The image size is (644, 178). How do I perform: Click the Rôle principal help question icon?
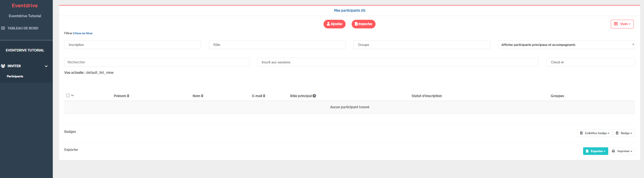point(314,96)
